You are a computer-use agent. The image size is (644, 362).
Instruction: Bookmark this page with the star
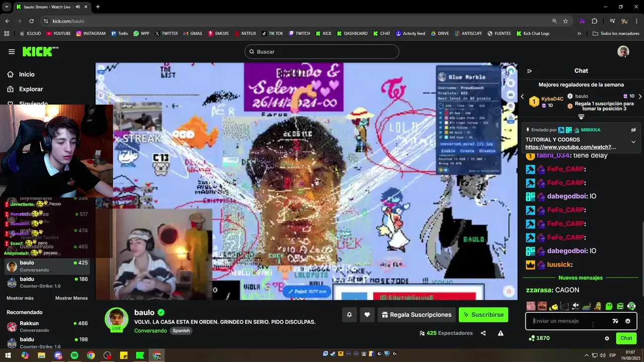(566, 21)
